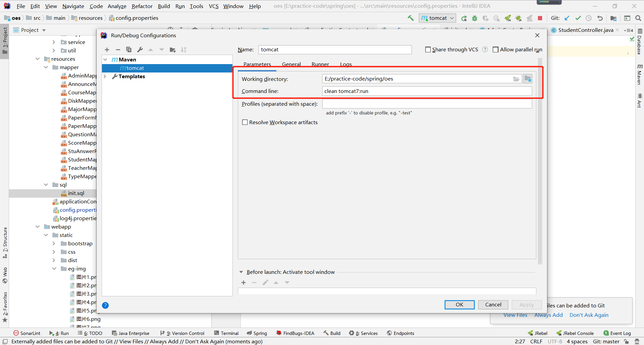This screenshot has height=345, width=644.
Task: Click the Cancel button
Action: pyautogui.click(x=493, y=305)
